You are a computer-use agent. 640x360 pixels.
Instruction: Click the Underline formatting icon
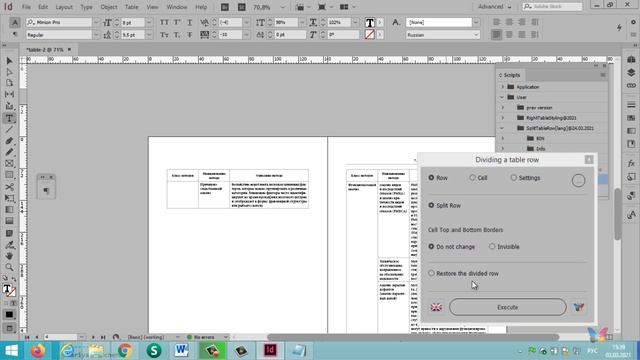(189, 22)
